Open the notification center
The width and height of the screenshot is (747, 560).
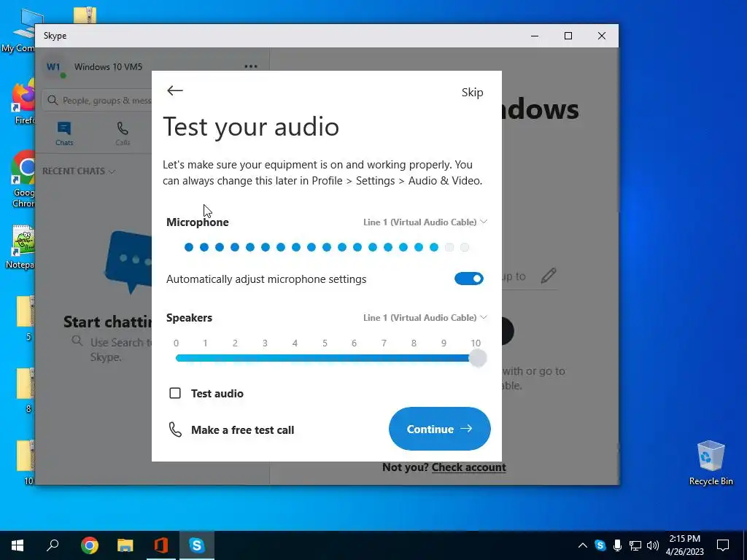(x=723, y=545)
